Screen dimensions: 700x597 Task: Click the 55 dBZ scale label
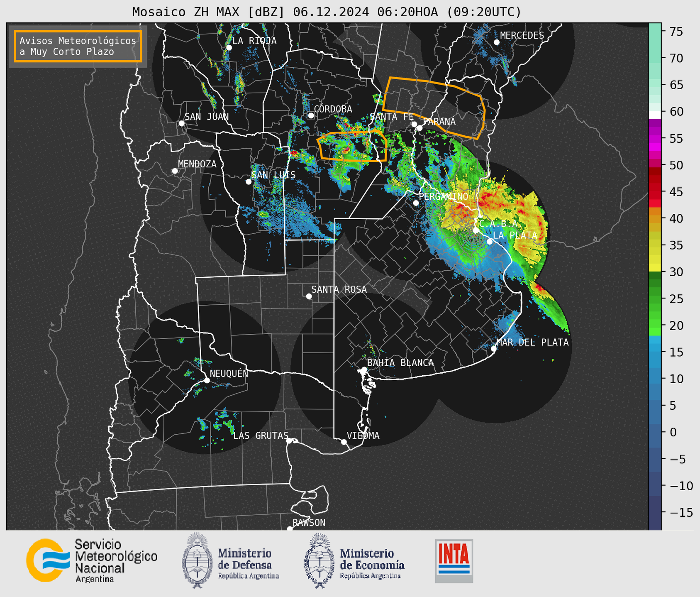pyautogui.click(x=676, y=139)
